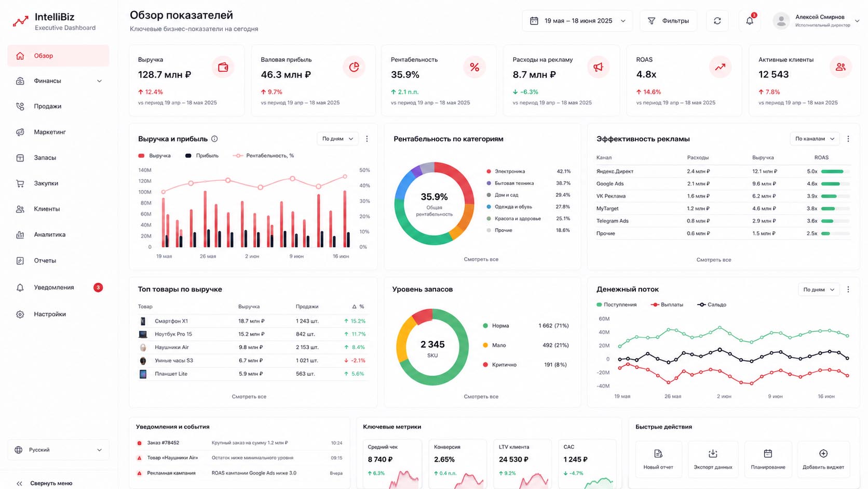The width and height of the screenshot is (868, 489).
Task: Open По дням dropdown in Денежный поток
Action: (819, 289)
